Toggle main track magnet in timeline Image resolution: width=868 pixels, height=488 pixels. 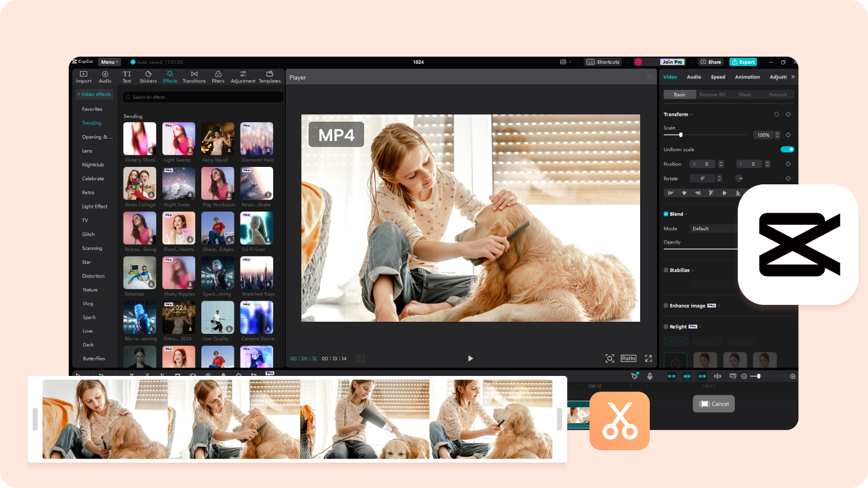tap(671, 376)
